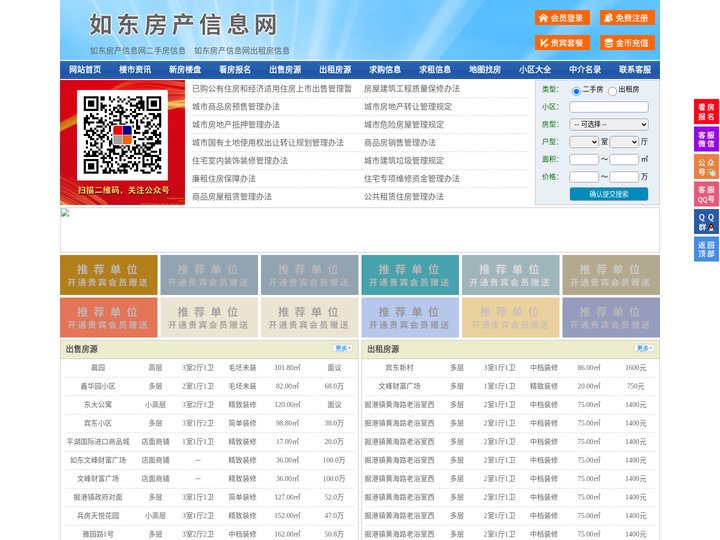This screenshot has width=720, height=540.
Task: Click 更多 in 出售房源 header
Action: [x=343, y=349]
